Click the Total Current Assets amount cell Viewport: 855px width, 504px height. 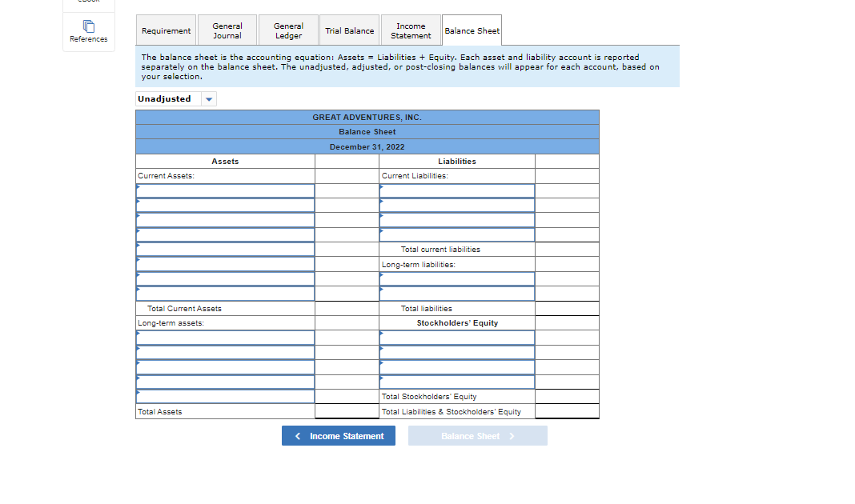click(x=347, y=308)
